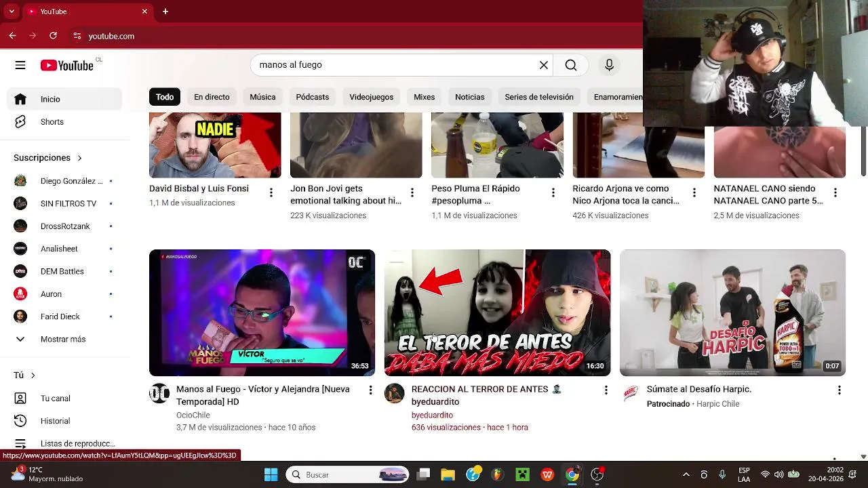Select the Mixes filter chip
This screenshot has height=488, width=868.
click(x=425, y=97)
